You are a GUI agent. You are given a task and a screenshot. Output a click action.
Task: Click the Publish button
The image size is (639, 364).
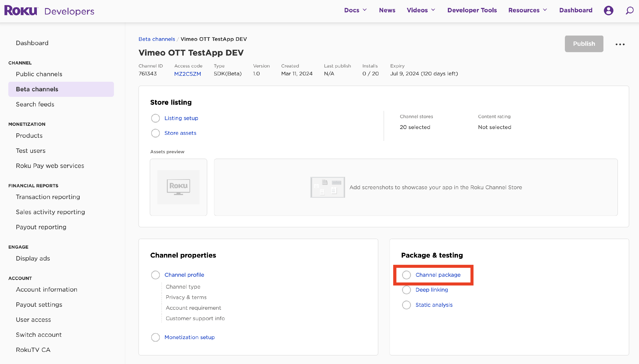click(584, 44)
